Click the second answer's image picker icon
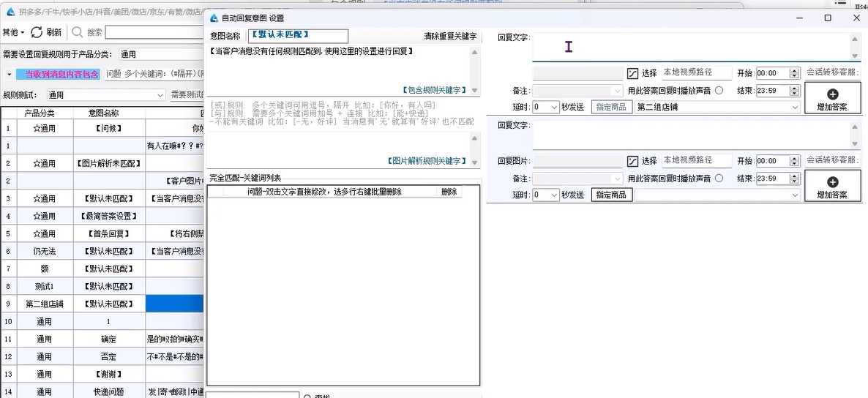Screen dimensions: 868x398 tap(633, 161)
